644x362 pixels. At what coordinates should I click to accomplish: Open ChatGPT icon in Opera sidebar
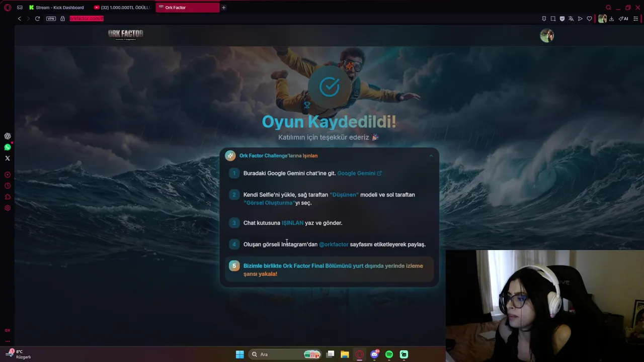[8, 136]
